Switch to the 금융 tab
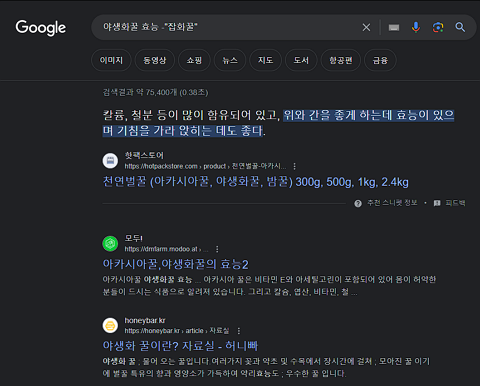The width and height of the screenshot is (480, 386). tap(380, 60)
